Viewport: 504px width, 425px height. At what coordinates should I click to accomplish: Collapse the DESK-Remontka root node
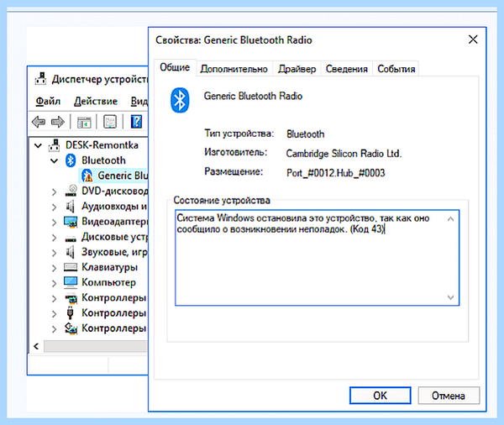tap(38, 145)
